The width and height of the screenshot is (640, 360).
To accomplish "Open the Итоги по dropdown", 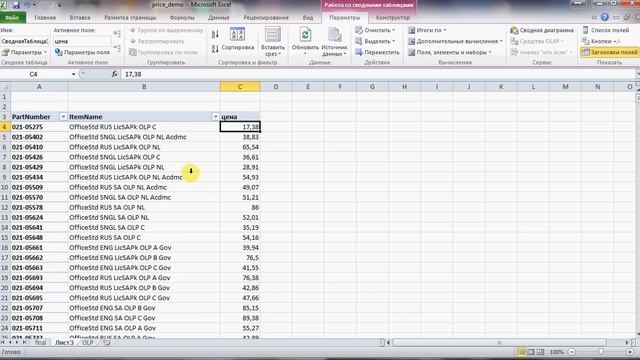I will click(x=427, y=30).
